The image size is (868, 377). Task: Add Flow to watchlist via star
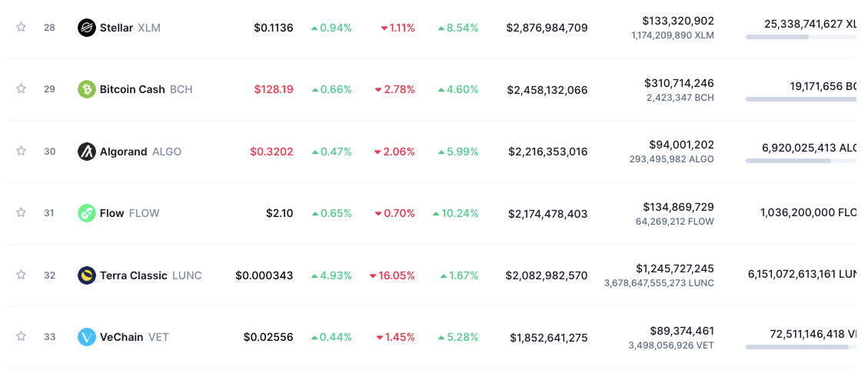pyautogui.click(x=22, y=212)
